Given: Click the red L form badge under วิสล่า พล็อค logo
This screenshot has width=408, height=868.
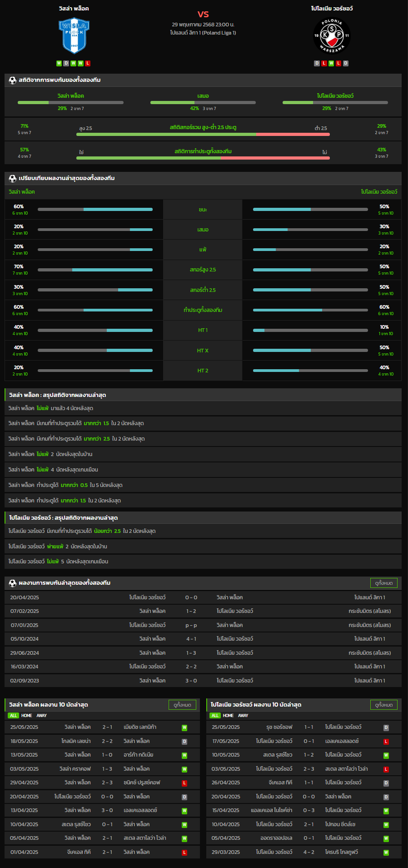Looking at the screenshot, I should (88, 63).
